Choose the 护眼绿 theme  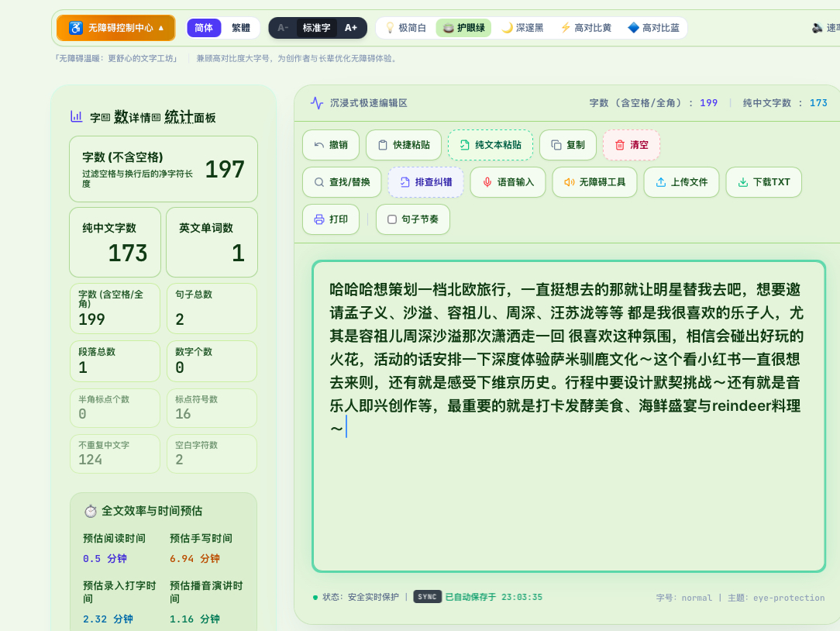coord(464,28)
